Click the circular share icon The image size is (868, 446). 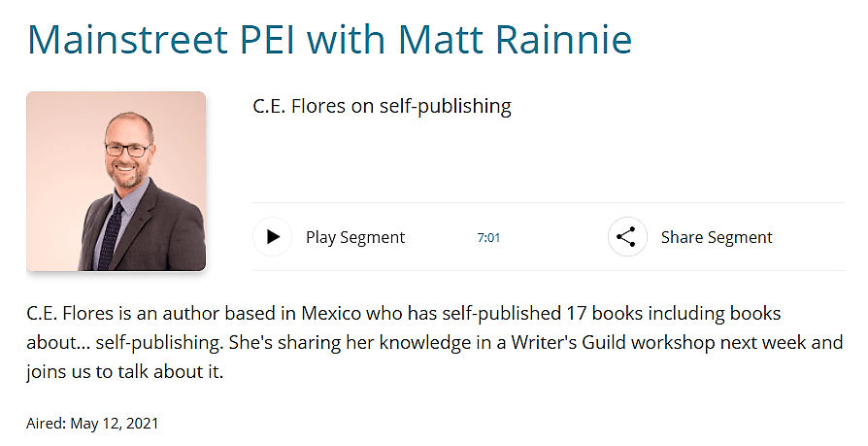tap(626, 237)
